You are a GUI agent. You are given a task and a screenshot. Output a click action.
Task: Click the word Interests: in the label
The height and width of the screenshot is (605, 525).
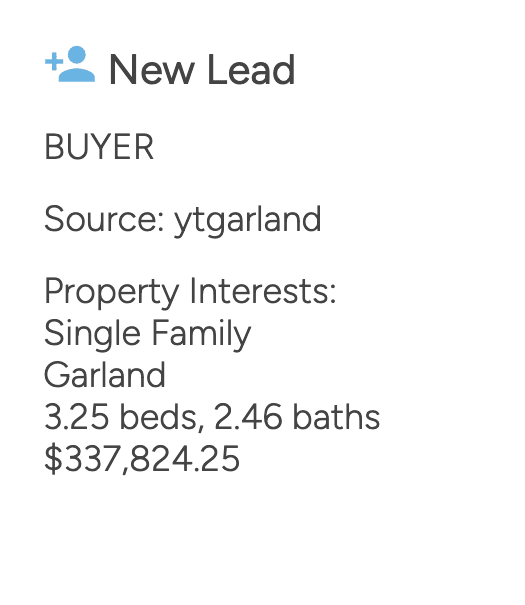tap(263, 291)
